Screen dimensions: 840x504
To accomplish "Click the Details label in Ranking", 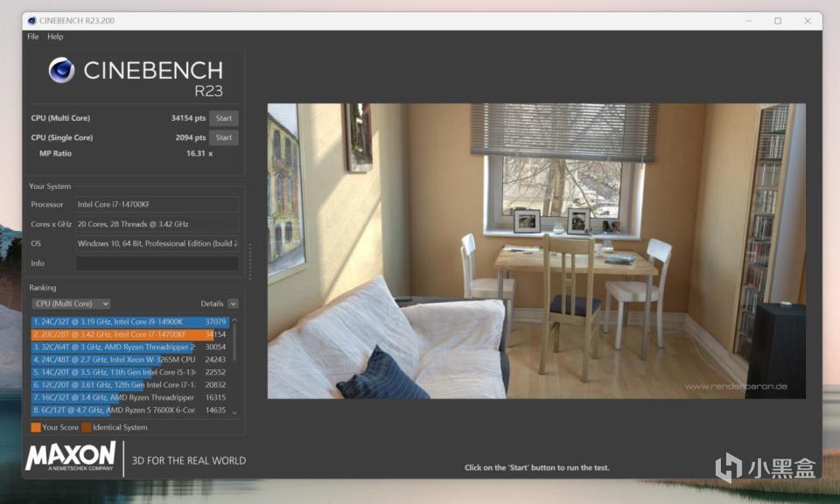I will pyautogui.click(x=212, y=304).
